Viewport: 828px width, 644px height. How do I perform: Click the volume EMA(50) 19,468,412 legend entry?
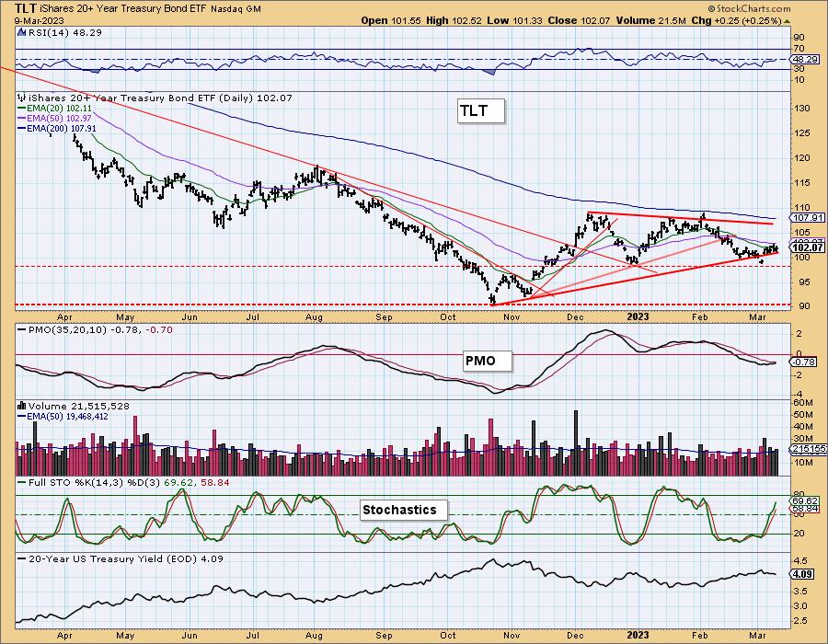coord(63,417)
